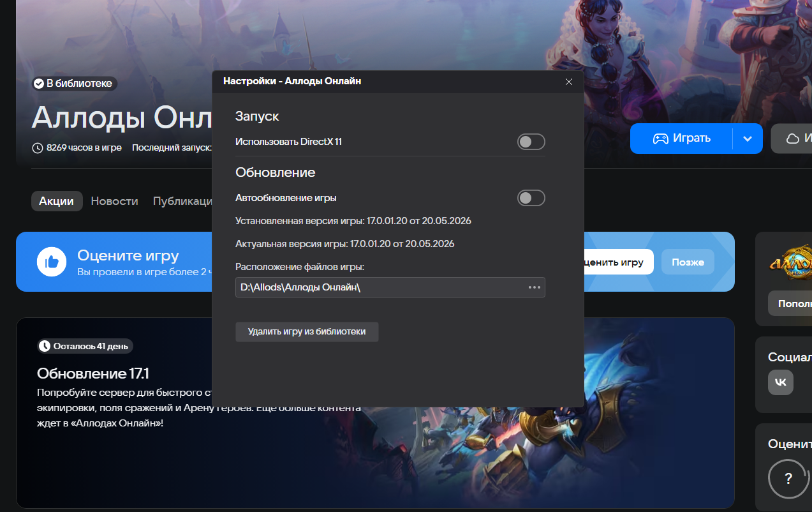Viewport: 812px width, 512px height.
Task: Click text Установленная версия игры: 17.0.01.20
Action: [x=353, y=221]
